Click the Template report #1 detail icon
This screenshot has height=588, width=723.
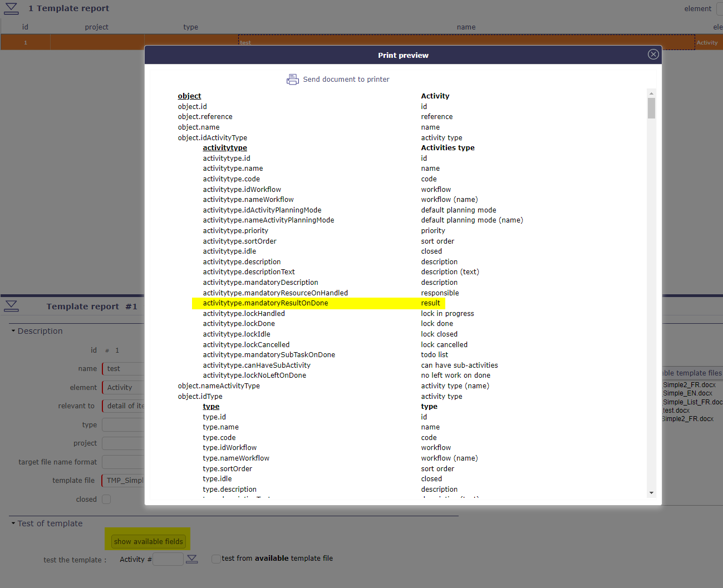[x=11, y=306]
